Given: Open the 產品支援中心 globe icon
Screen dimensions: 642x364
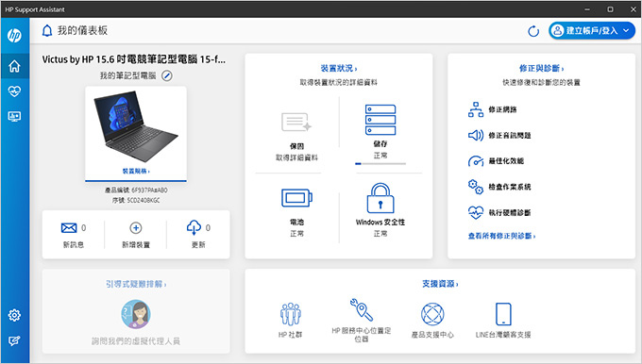Looking at the screenshot, I should tap(432, 314).
